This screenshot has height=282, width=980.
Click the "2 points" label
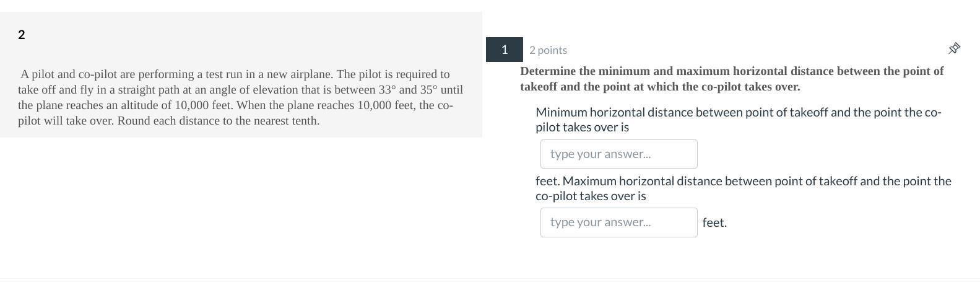[x=548, y=50]
